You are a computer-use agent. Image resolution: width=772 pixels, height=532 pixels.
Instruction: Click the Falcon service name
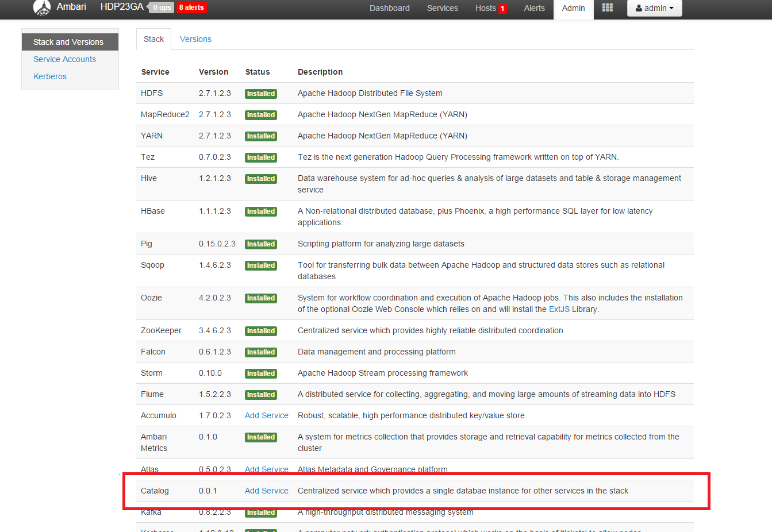tap(153, 352)
